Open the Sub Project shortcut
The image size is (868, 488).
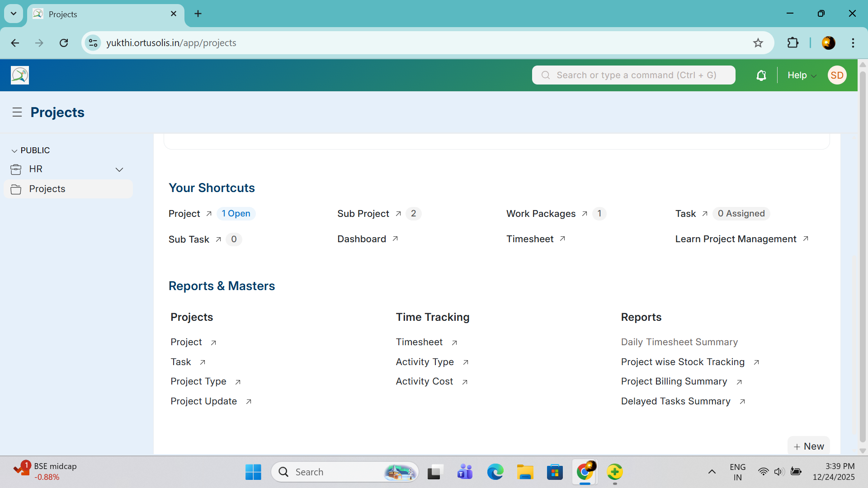point(363,214)
